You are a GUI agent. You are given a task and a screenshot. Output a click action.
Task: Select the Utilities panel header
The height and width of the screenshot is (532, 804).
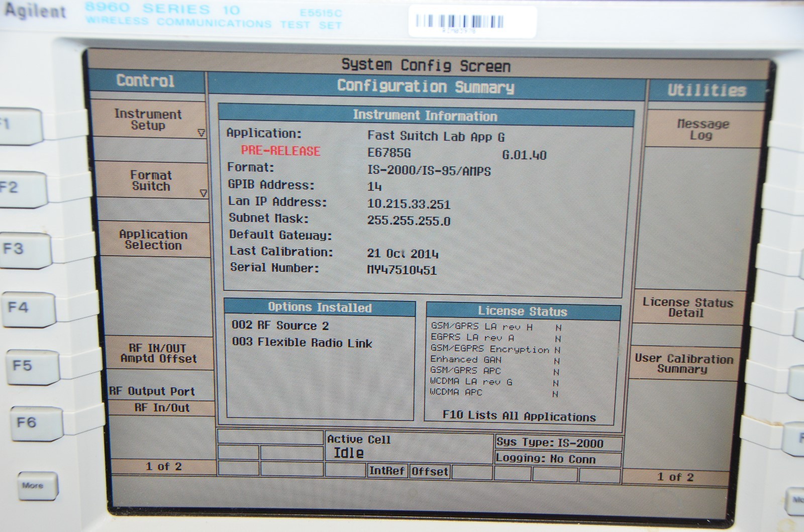click(706, 90)
